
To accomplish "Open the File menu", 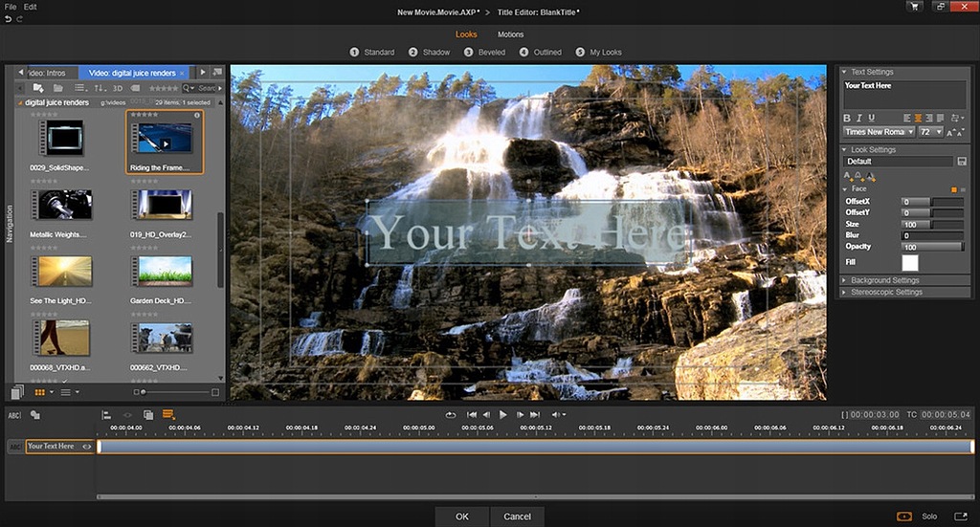I will tap(11, 7).
